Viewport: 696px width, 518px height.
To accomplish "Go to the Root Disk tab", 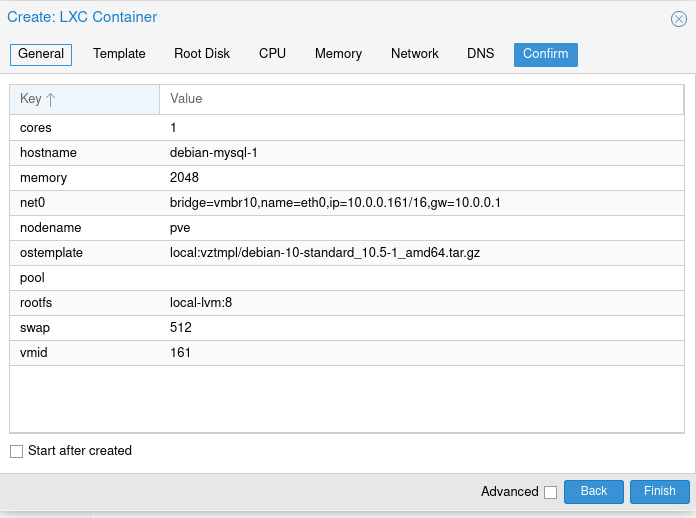I will tap(202, 54).
